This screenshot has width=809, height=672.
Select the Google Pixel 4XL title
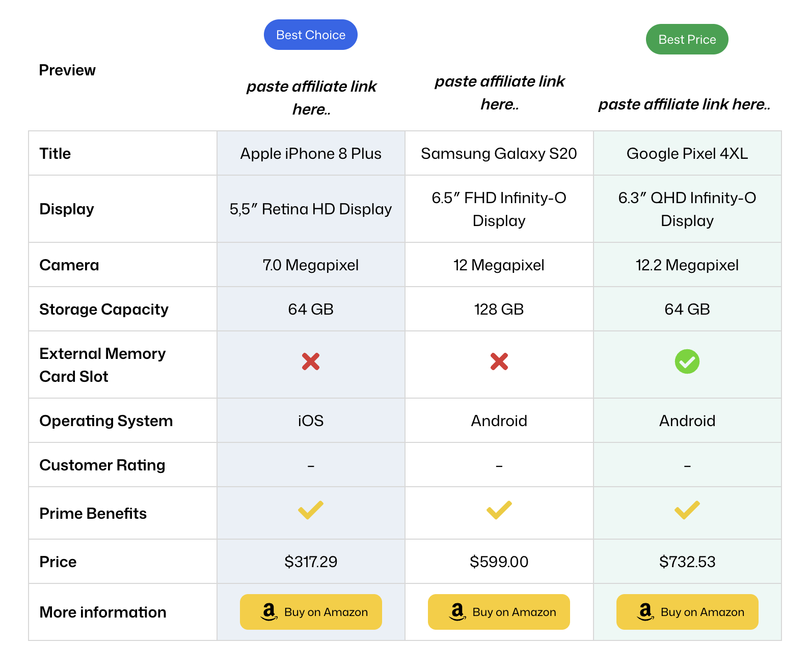687,154
